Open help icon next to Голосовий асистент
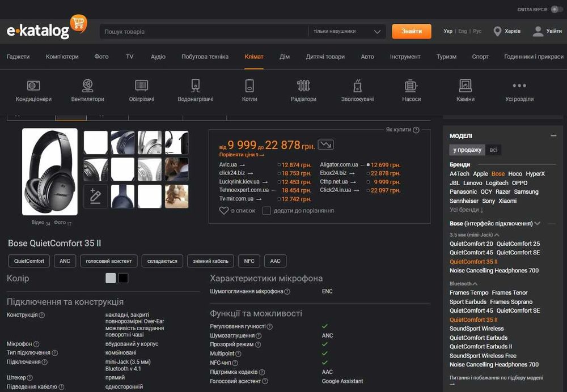 [x=265, y=381]
